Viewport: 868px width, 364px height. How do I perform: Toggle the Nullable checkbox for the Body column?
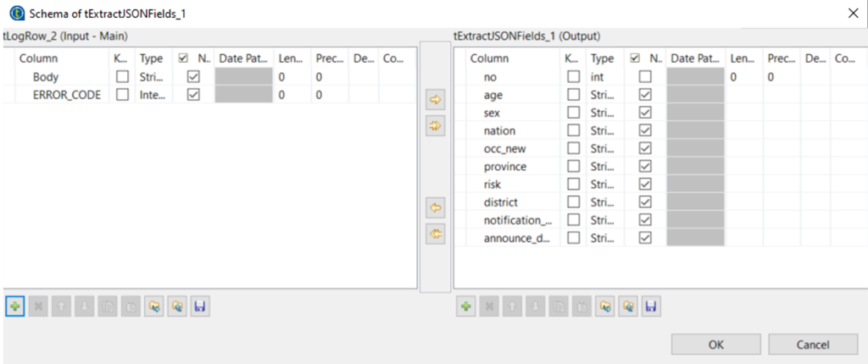192,77
